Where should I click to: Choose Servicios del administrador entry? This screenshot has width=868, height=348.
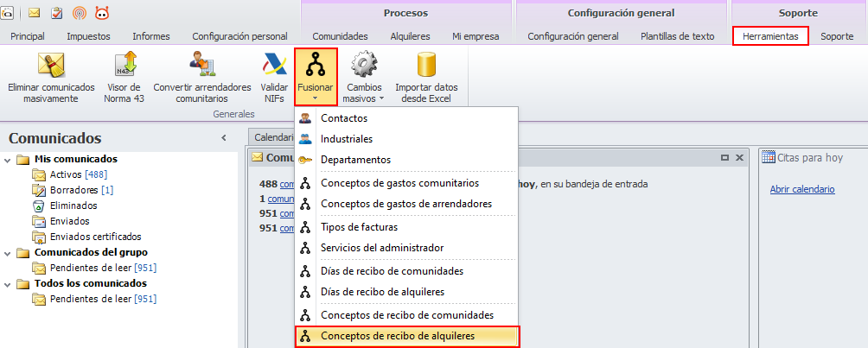(407, 248)
